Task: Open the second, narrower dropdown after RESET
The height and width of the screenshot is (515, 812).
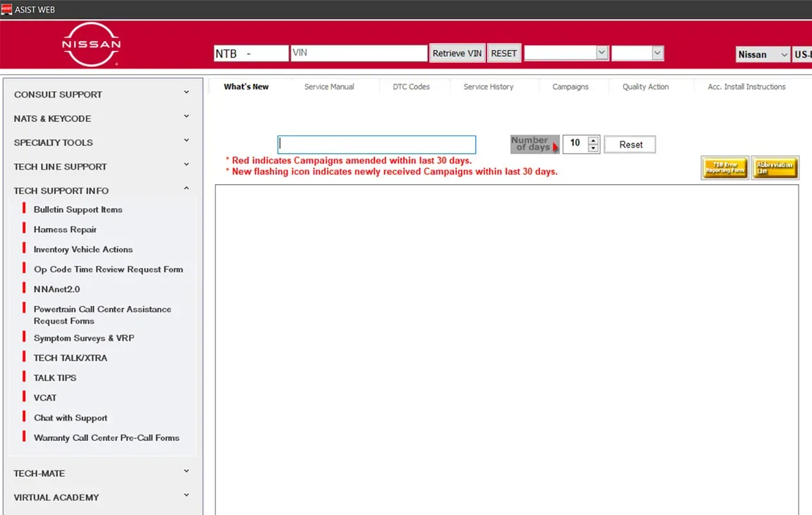Action: click(637, 53)
